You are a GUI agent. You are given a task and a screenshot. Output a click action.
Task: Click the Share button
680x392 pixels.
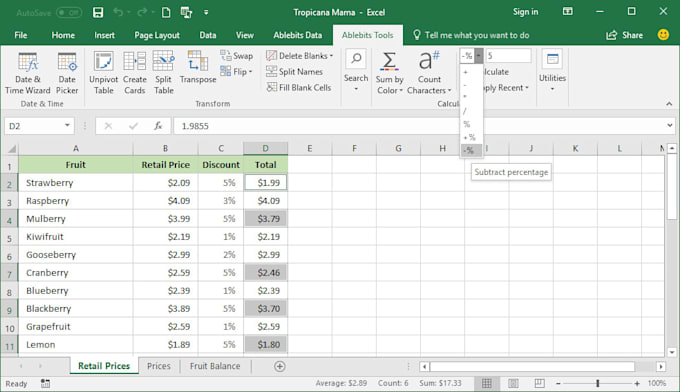[x=624, y=35]
